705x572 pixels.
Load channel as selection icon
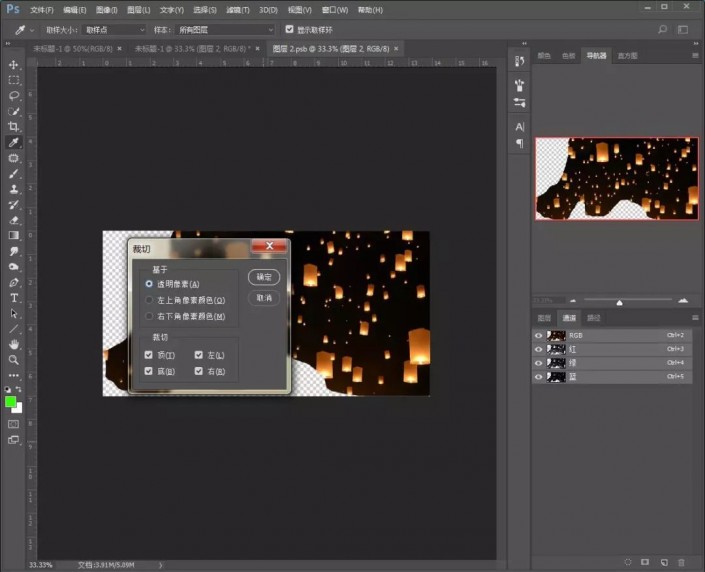tap(628, 562)
